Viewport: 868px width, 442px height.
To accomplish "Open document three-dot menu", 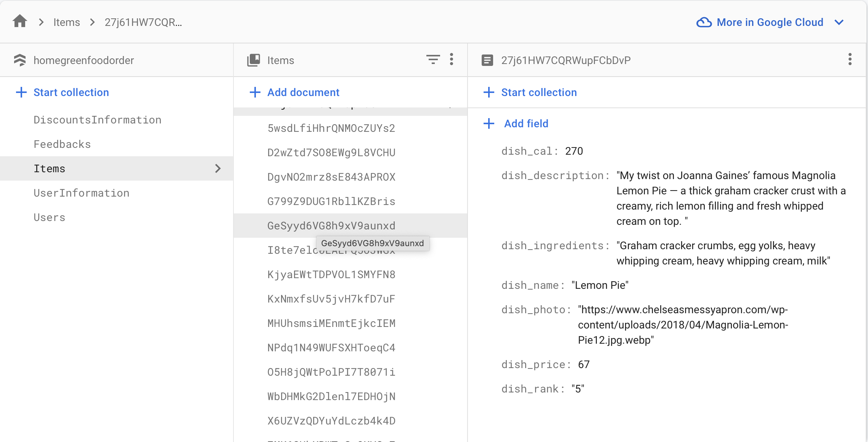I will tap(850, 59).
